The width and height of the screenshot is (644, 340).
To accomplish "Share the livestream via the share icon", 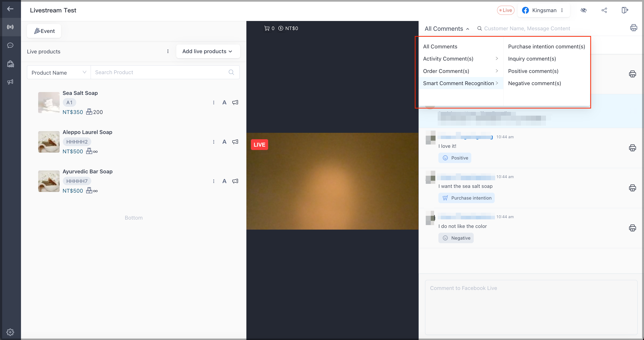I will click(604, 10).
